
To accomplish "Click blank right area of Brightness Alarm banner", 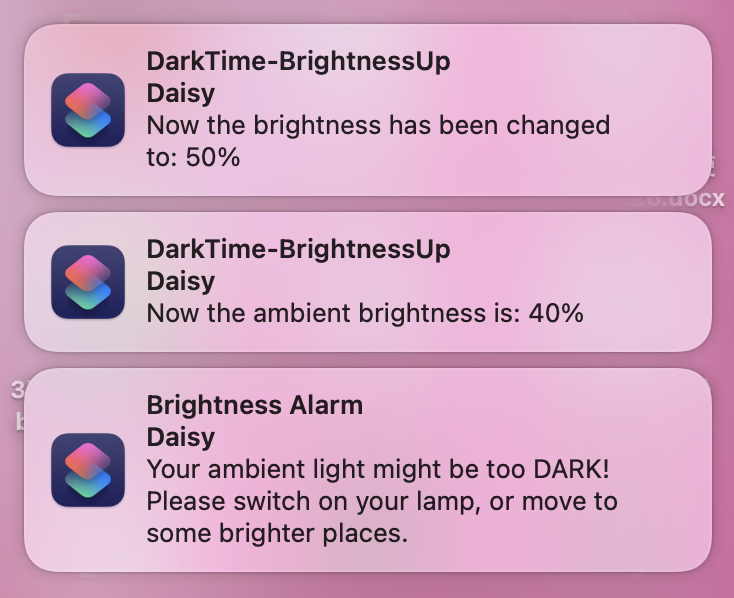I will tap(665, 470).
